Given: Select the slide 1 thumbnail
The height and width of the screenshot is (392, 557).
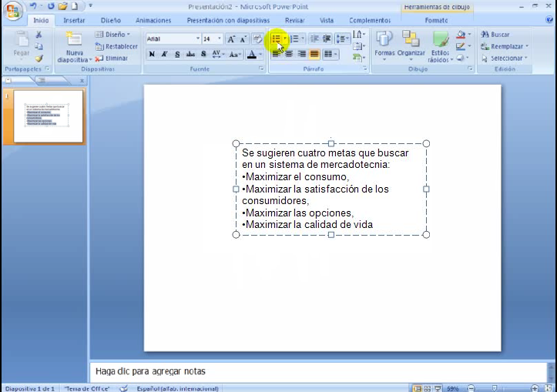Looking at the screenshot, I should (47, 116).
